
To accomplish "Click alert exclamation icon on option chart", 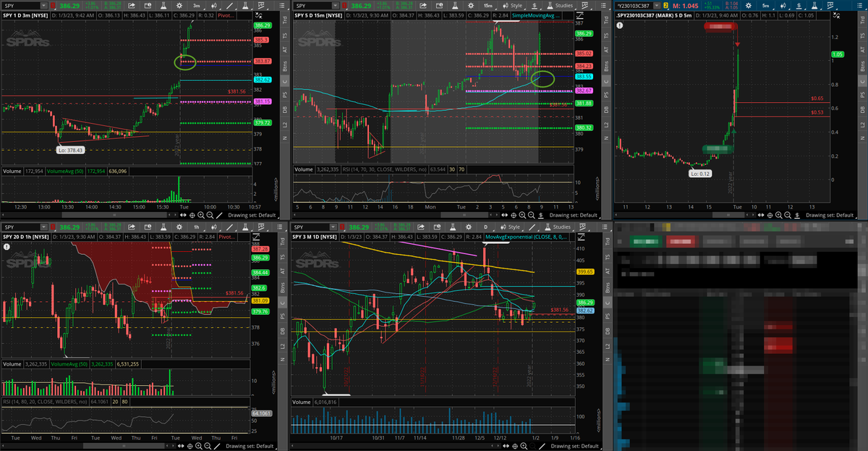I will click(x=620, y=25).
